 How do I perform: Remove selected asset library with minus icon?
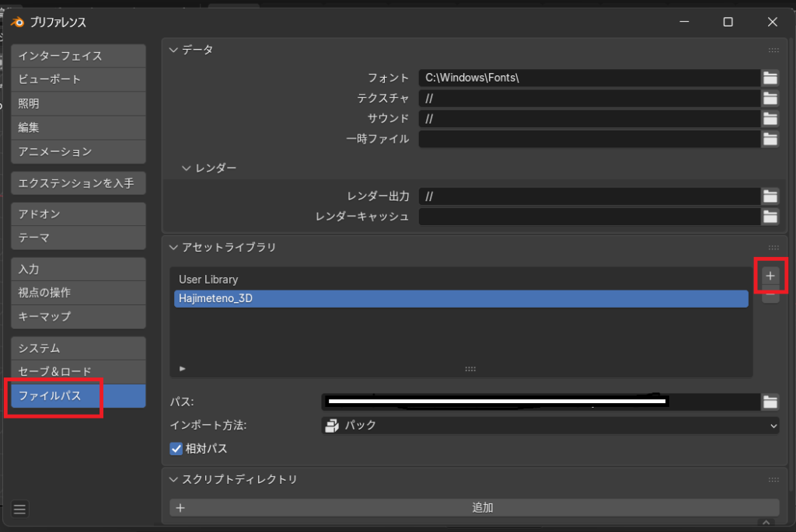(x=770, y=296)
